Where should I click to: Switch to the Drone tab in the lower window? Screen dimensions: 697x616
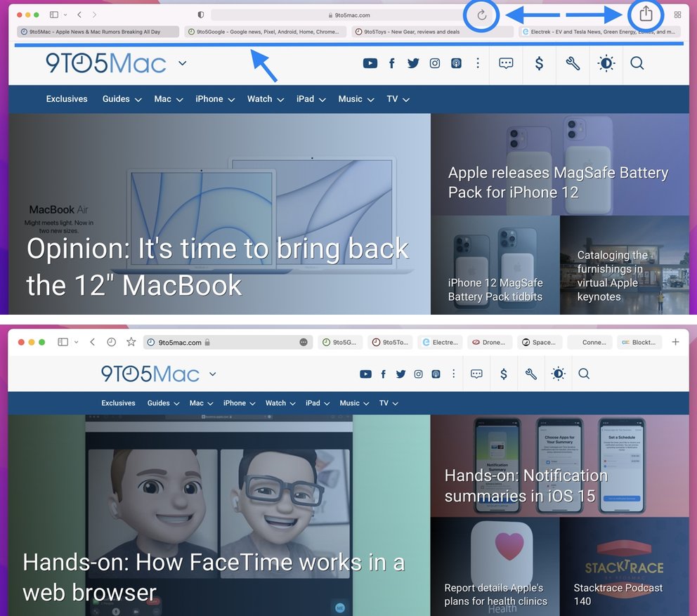coord(490,342)
